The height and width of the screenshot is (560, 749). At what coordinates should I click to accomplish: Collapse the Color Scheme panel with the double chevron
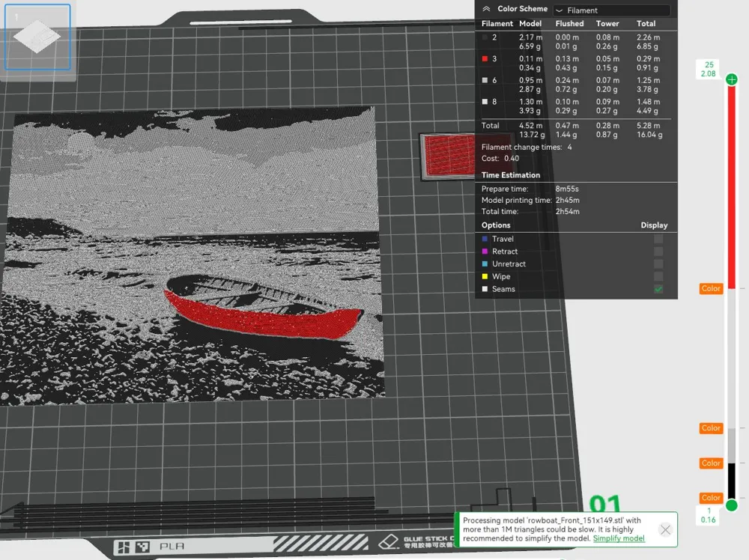point(486,8)
